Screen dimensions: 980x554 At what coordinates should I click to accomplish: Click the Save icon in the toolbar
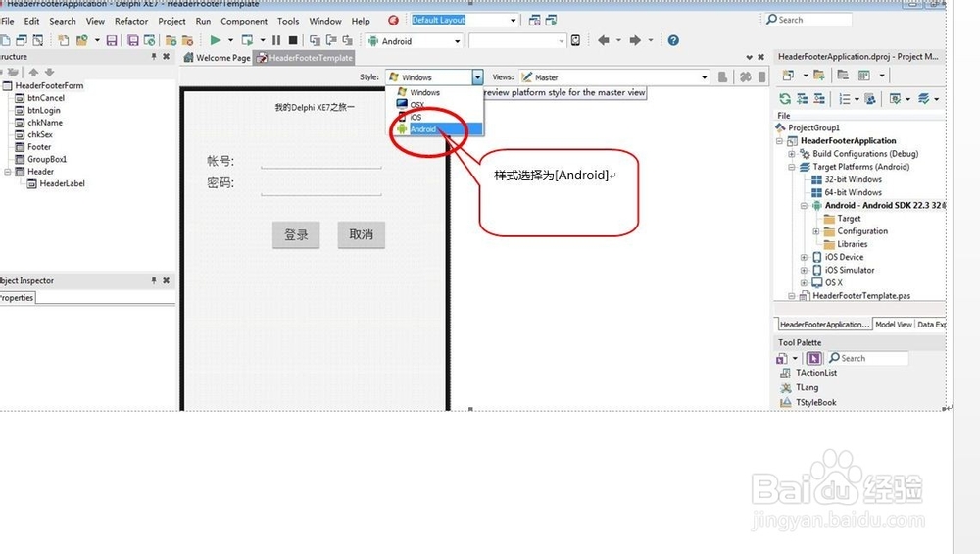click(x=112, y=40)
